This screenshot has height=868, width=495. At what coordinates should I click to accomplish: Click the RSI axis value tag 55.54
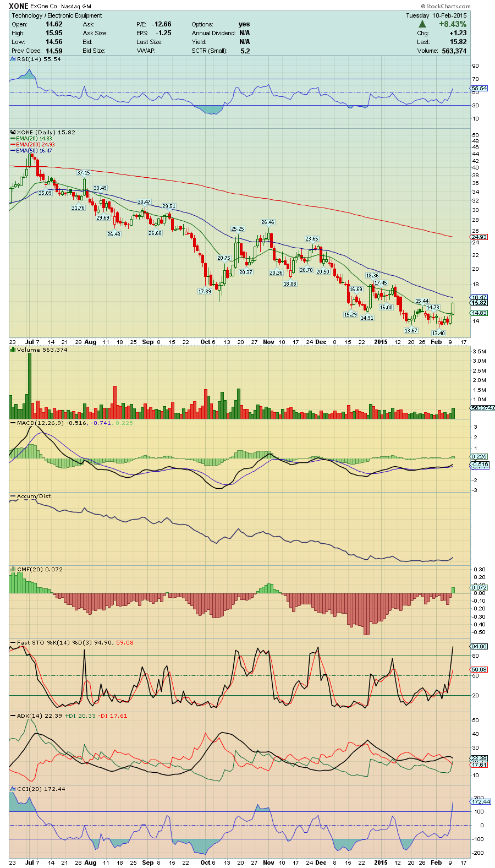click(x=479, y=88)
